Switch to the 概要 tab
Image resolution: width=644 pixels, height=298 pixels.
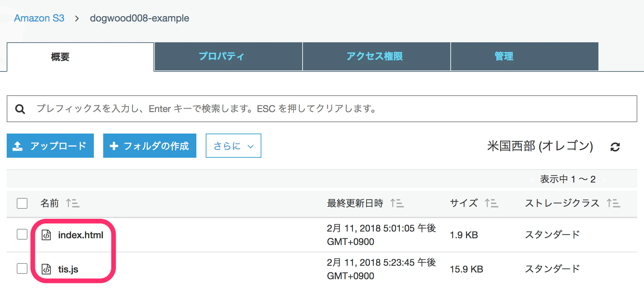[80, 57]
